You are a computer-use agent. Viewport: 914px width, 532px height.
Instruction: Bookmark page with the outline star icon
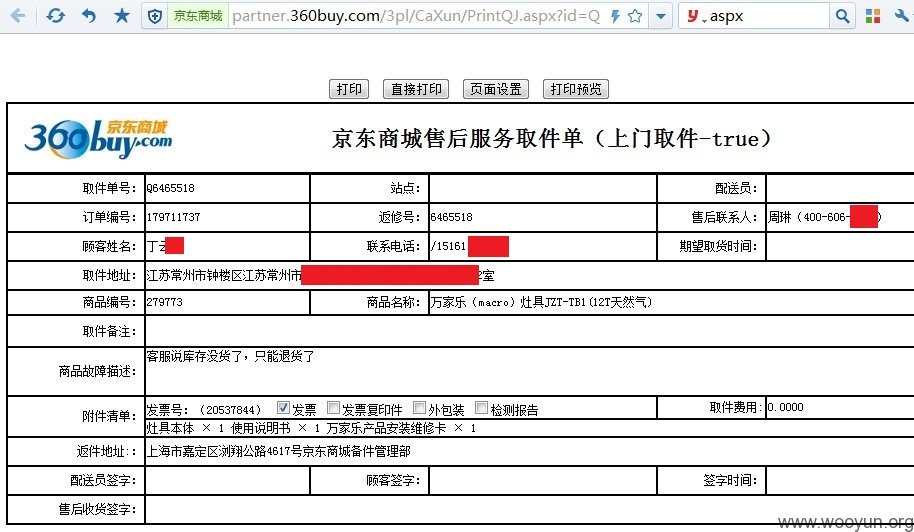tap(635, 16)
